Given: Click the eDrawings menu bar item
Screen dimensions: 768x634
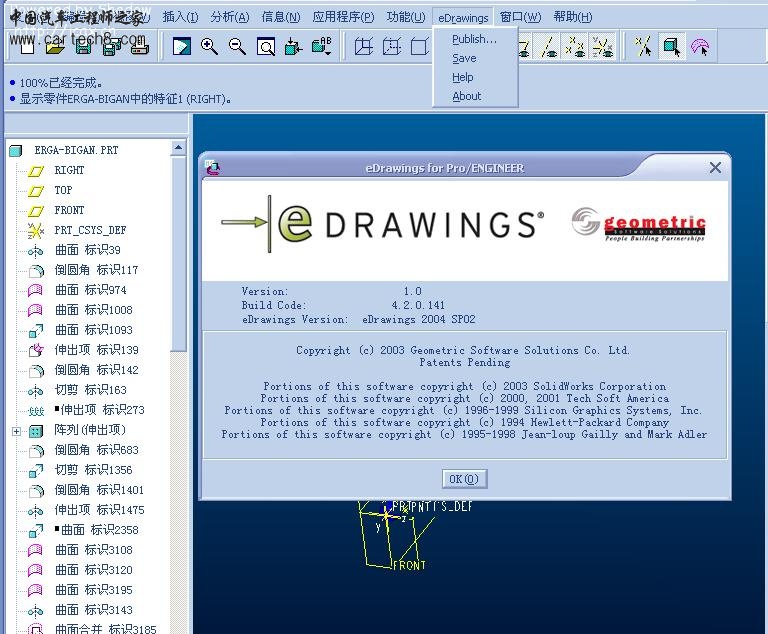Looking at the screenshot, I should (463, 18).
